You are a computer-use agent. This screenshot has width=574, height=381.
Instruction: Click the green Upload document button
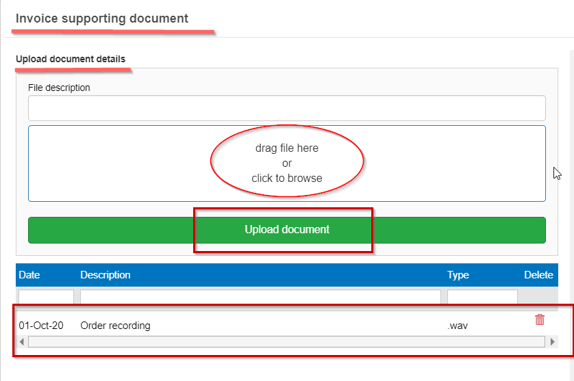pos(287,230)
